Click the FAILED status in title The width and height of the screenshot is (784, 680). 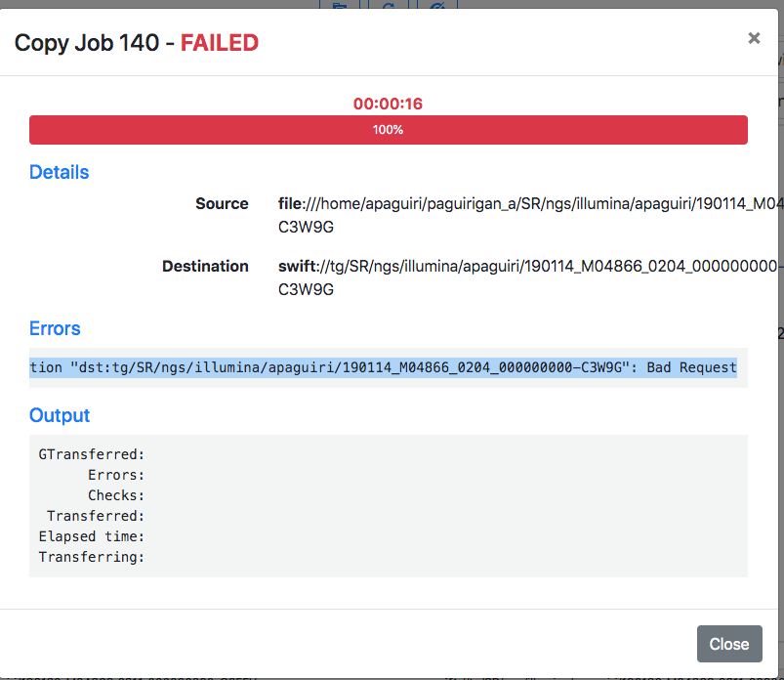(x=220, y=43)
